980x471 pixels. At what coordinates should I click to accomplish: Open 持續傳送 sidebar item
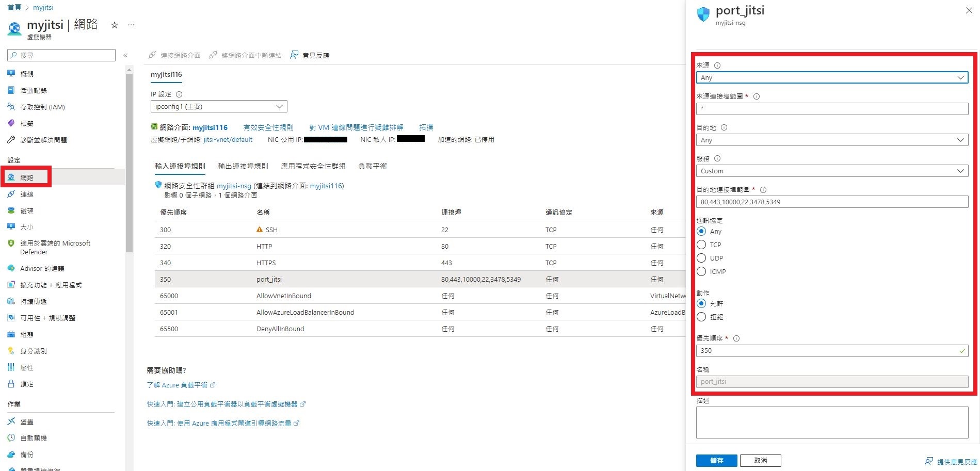tap(33, 301)
